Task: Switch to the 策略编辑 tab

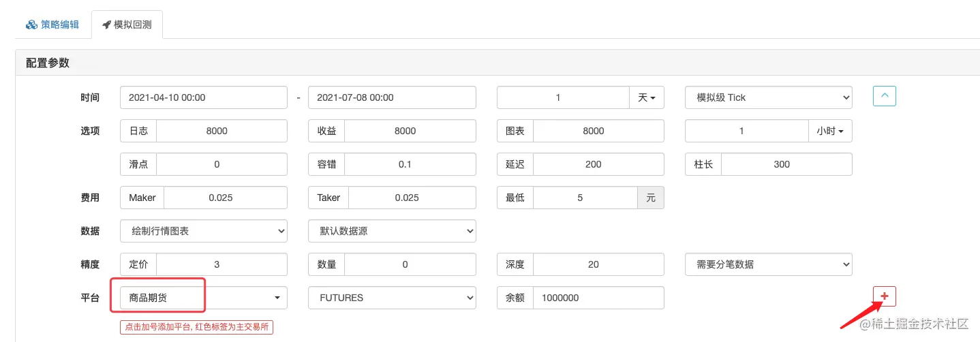Action: coord(52,25)
